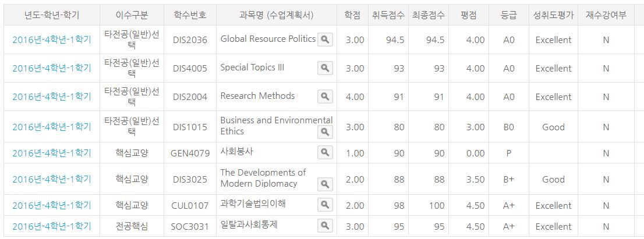Click course code GEN4079
The height and width of the screenshot is (239, 644).
click(x=190, y=154)
